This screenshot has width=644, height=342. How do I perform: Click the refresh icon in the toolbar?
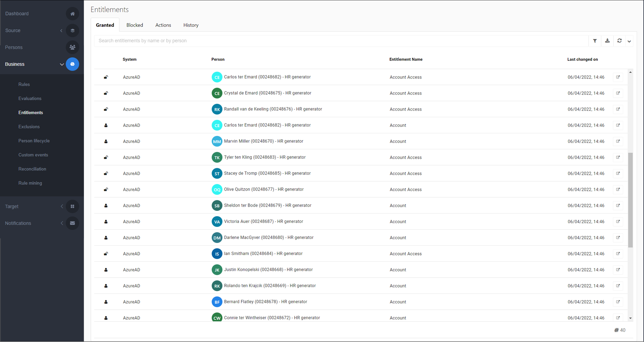click(x=620, y=41)
